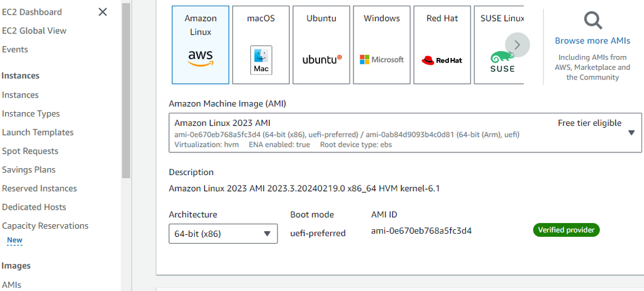The height and width of the screenshot is (291, 644).
Task: Go to EC2 Dashboard
Action: pyautogui.click(x=32, y=12)
